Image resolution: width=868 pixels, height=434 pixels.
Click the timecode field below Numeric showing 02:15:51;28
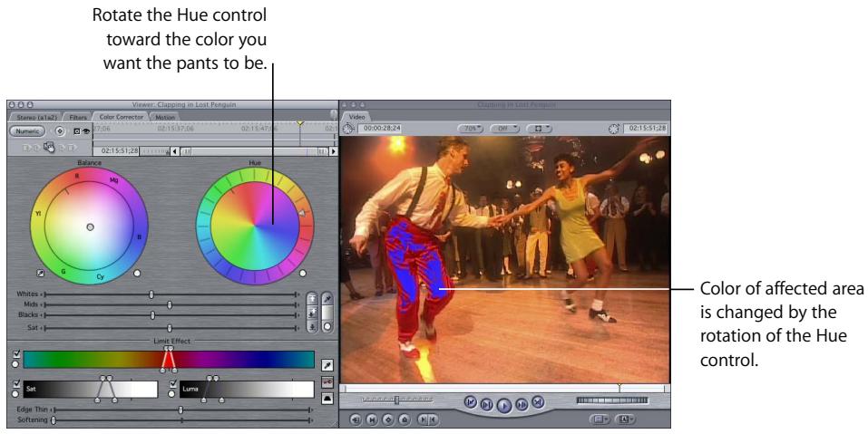point(116,150)
